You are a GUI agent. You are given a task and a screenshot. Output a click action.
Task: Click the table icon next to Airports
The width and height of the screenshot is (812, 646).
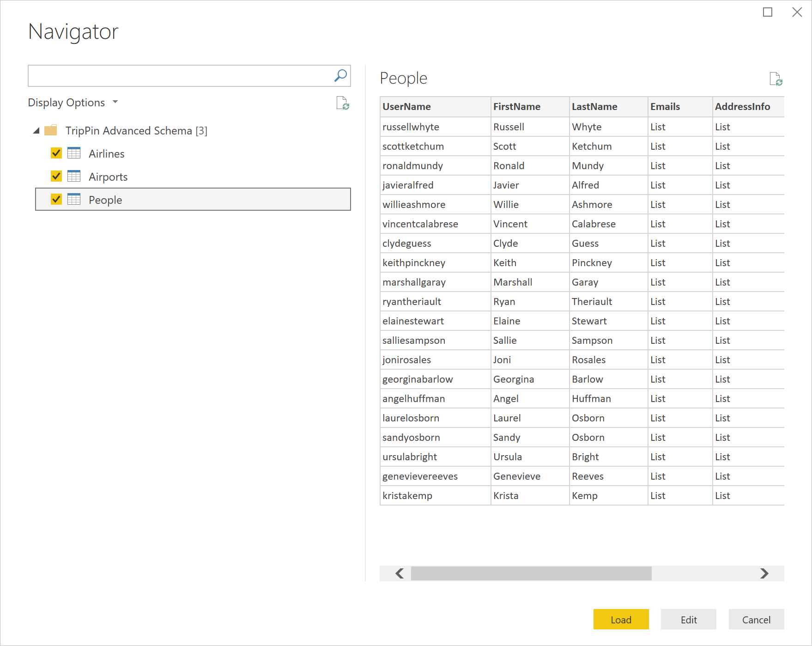pos(74,176)
